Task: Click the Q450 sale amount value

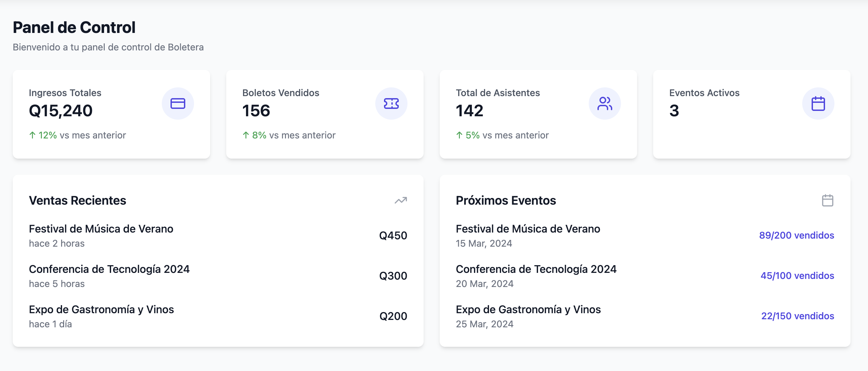Action: pyautogui.click(x=393, y=236)
